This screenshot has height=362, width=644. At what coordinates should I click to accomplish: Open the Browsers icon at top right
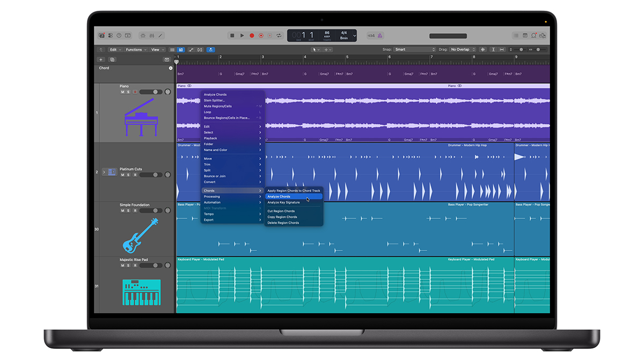tap(543, 35)
